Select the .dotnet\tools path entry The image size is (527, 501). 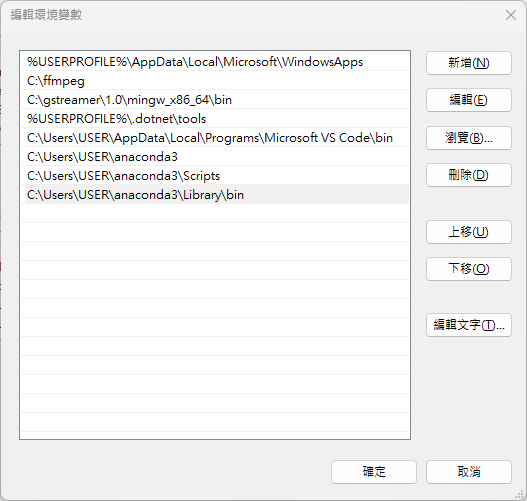(215, 119)
